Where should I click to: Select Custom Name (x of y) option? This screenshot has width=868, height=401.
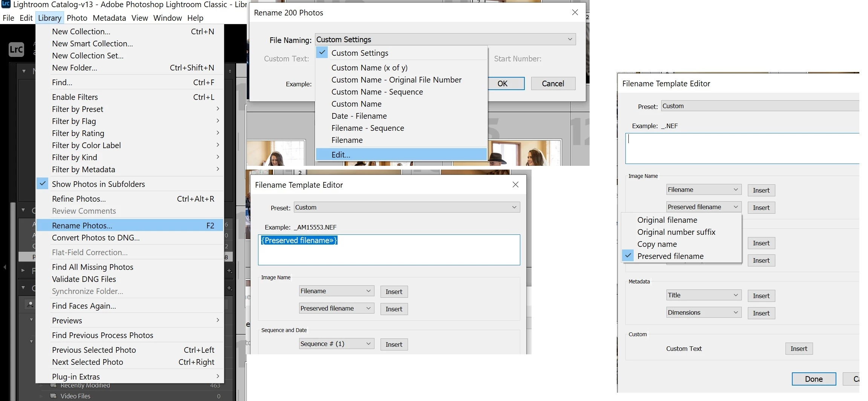pos(401,68)
